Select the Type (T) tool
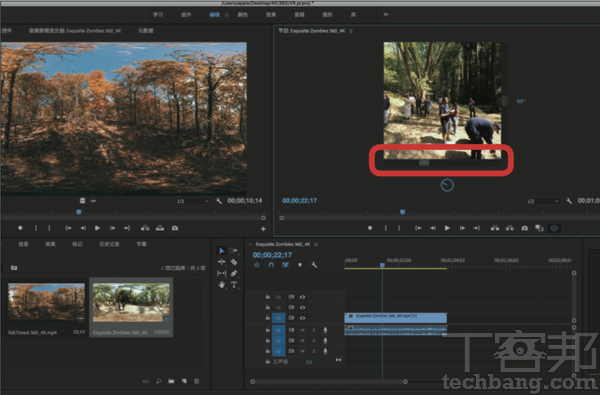The width and height of the screenshot is (600, 395). pyautogui.click(x=234, y=285)
